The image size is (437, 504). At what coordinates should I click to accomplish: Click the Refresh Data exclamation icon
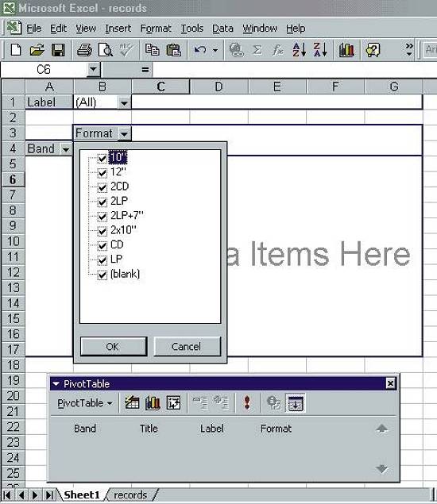[247, 402]
